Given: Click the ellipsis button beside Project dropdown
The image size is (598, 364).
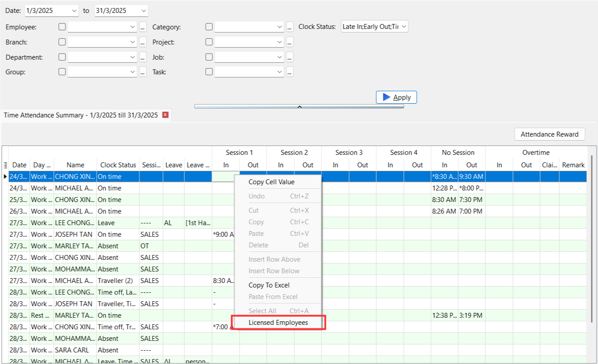Looking at the screenshot, I should coord(290,42).
